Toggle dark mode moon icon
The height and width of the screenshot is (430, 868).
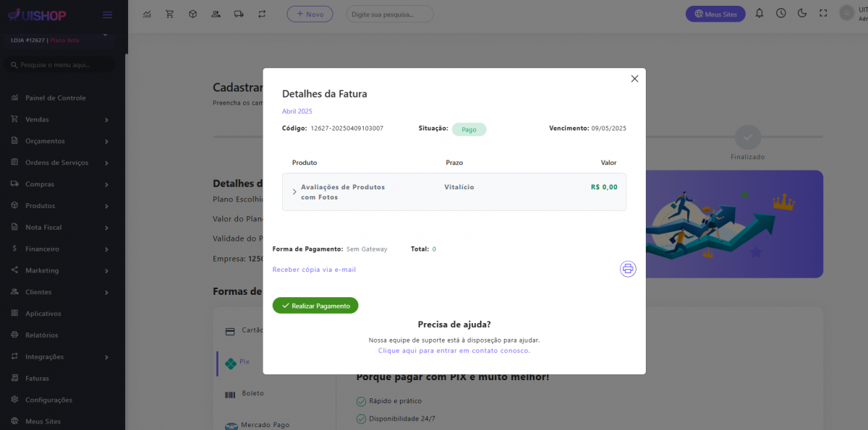801,14
